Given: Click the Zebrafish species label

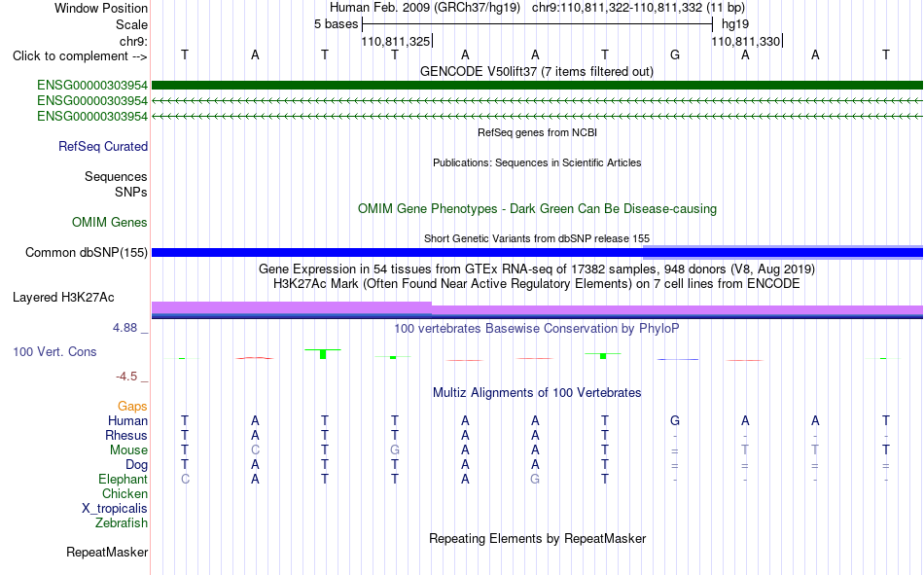Looking at the screenshot, I should coord(122,523).
